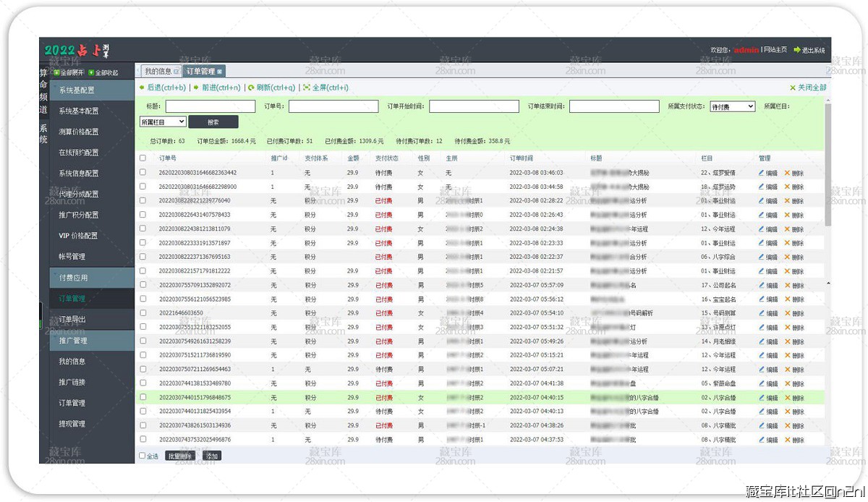This screenshot has width=868, height=502.
Task: Enter fullscreen via the 全屏 icon
Action: tap(306, 88)
